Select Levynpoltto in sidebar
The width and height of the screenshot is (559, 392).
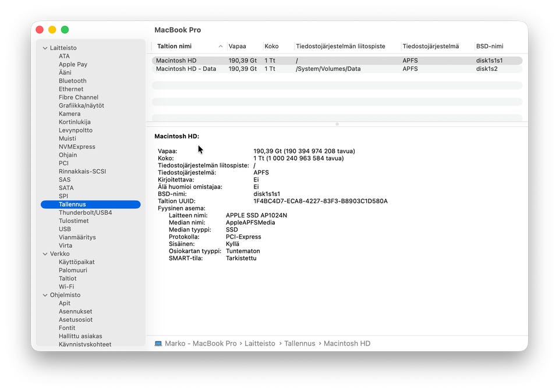click(76, 130)
